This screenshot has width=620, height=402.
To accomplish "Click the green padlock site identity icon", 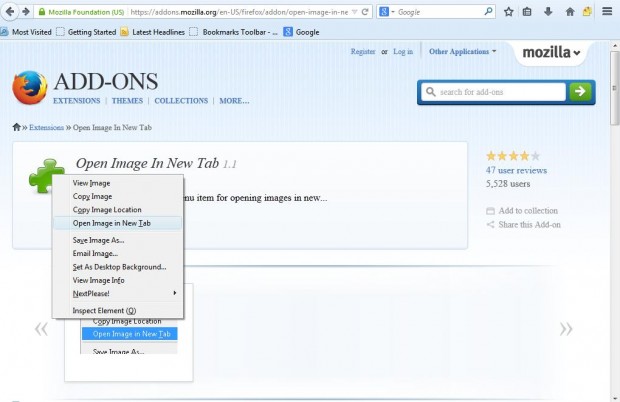I will pyautogui.click(x=42, y=12).
